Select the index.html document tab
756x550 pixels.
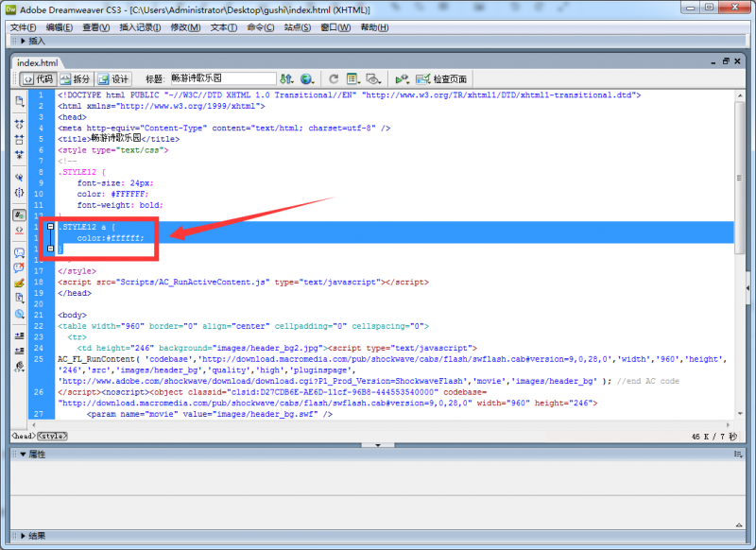point(37,62)
